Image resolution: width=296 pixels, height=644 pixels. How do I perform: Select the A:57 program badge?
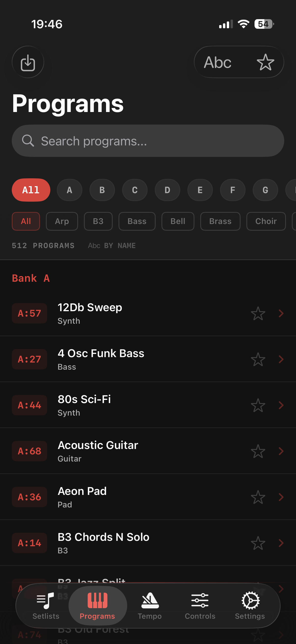[x=29, y=313]
